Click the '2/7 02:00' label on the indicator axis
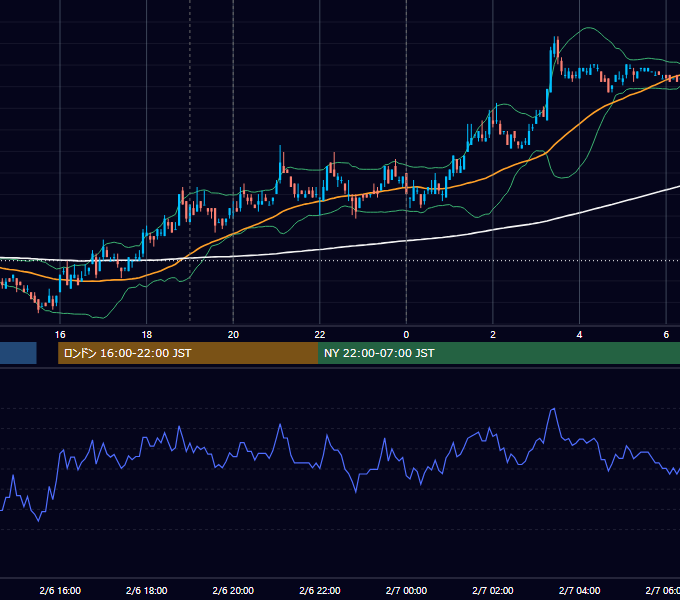Viewport: 680px width, 600px height. coord(493,590)
